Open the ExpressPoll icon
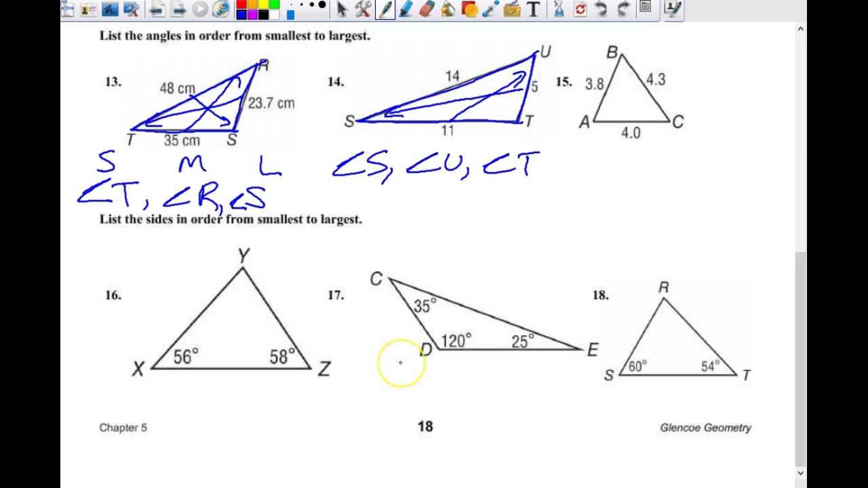The width and height of the screenshot is (868, 488). coord(221,9)
